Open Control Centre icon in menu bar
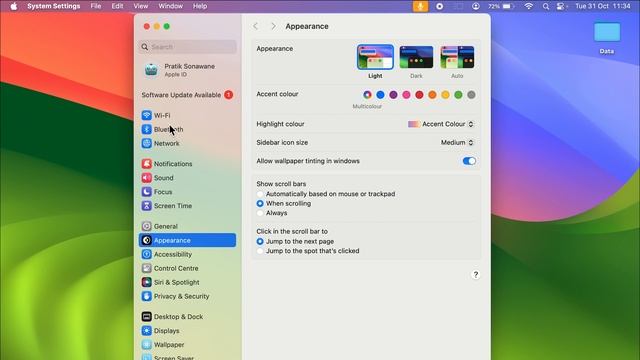The height and width of the screenshot is (360, 640). pos(562,6)
